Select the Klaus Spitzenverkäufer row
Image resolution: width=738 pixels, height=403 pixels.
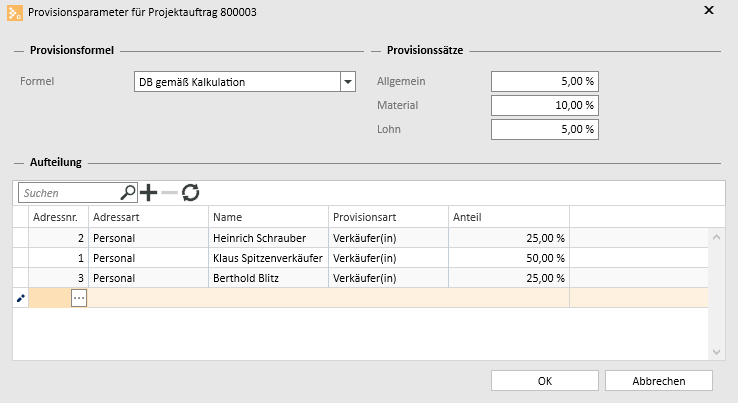pyautogui.click(x=361, y=258)
